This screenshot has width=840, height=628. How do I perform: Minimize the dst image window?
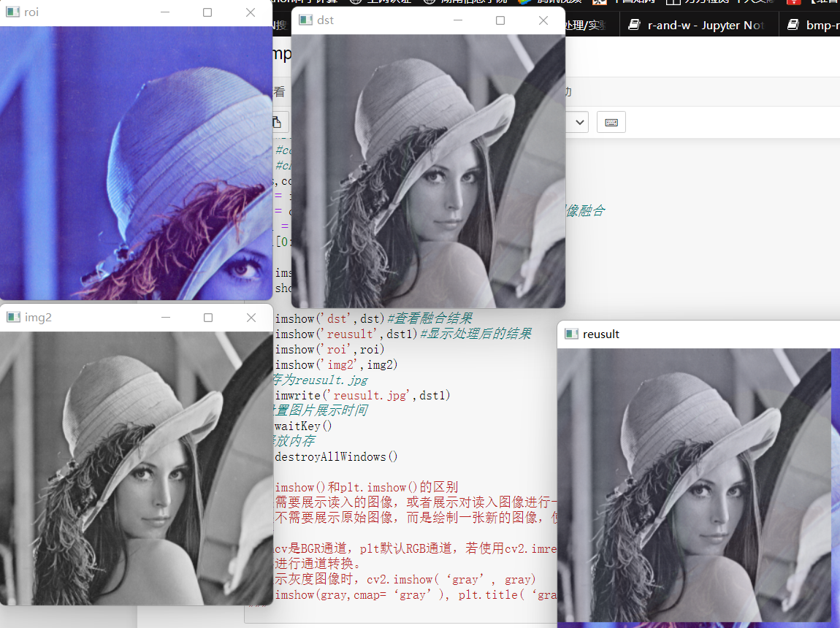[458, 20]
